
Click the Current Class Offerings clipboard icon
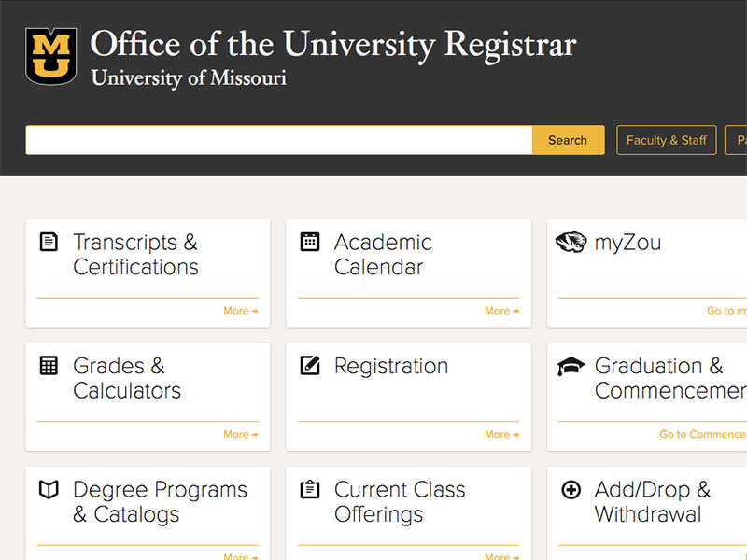[x=310, y=489]
